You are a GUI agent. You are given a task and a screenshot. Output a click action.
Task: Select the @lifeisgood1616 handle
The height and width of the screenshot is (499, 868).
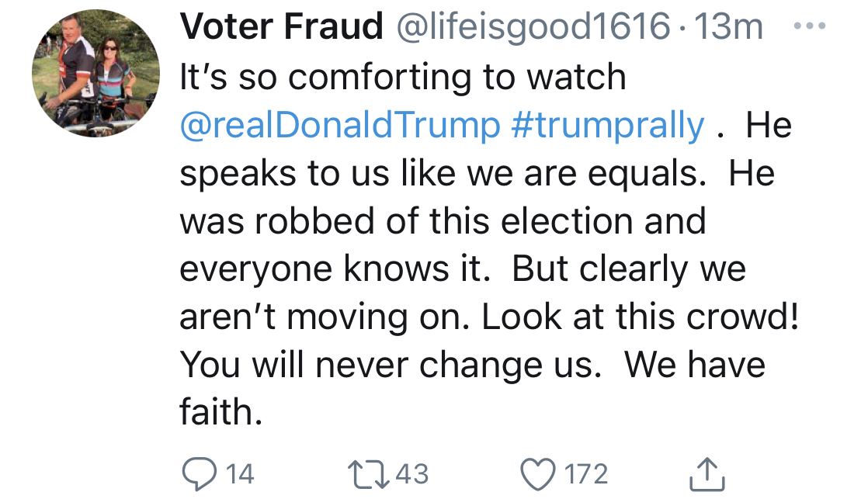pyautogui.click(x=533, y=29)
